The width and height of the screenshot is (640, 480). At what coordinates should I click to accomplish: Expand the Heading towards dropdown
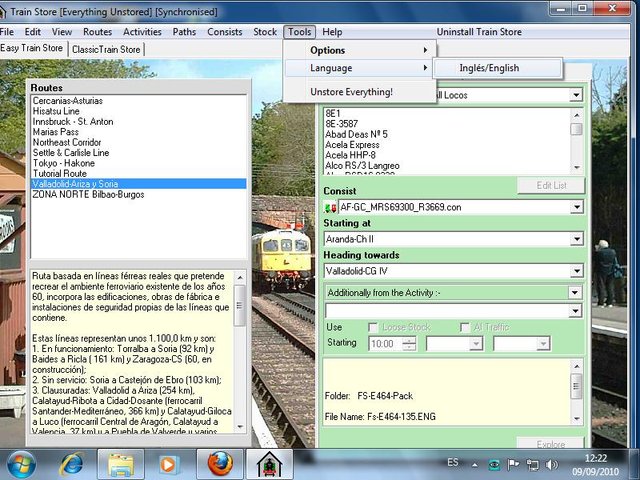coord(576,271)
